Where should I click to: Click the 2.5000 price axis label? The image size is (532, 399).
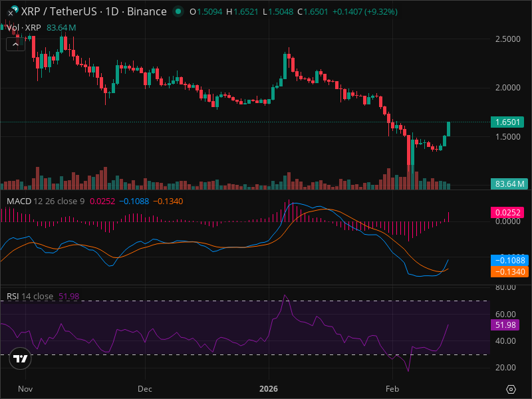(507, 39)
